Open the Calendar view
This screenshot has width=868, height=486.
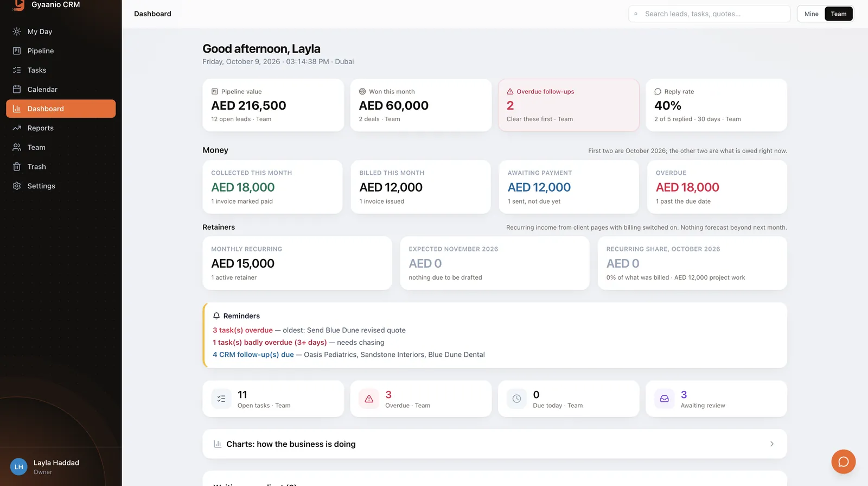tap(61, 90)
